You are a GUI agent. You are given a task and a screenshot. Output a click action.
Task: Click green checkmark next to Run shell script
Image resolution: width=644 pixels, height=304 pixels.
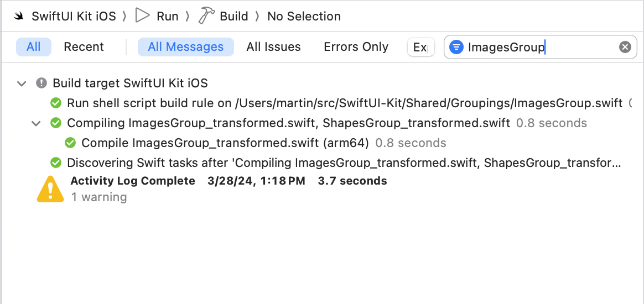tap(56, 103)
